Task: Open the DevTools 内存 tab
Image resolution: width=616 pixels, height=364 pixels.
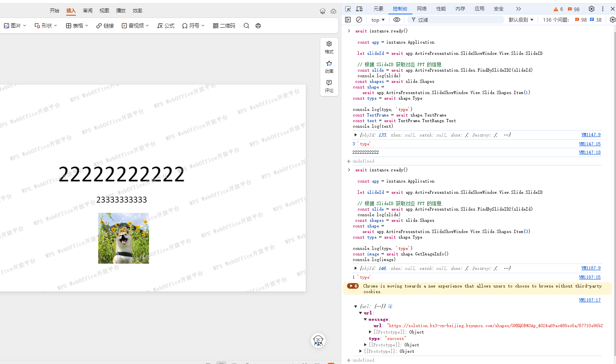Action: (x=460, y=9)
